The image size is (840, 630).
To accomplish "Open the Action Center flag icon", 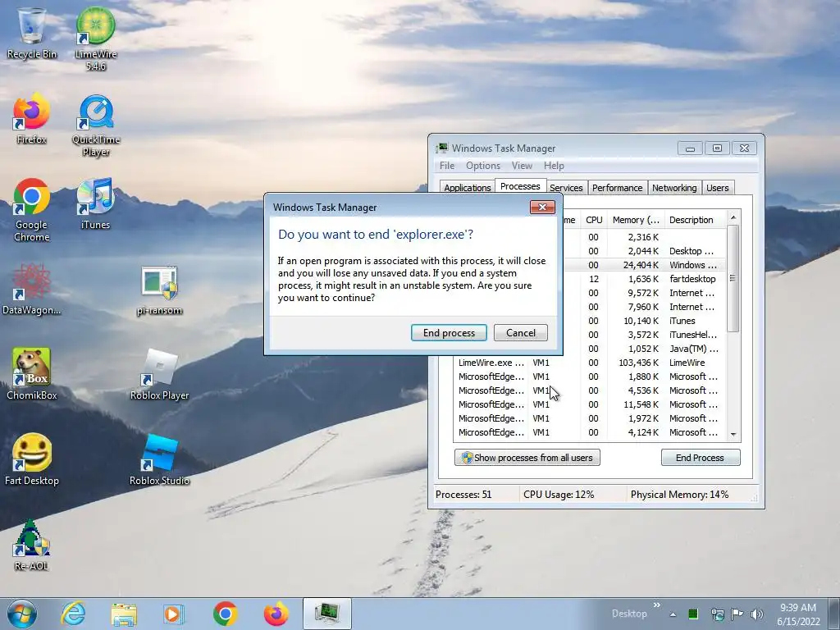I will pyautogui.click(x=737, y=614).
